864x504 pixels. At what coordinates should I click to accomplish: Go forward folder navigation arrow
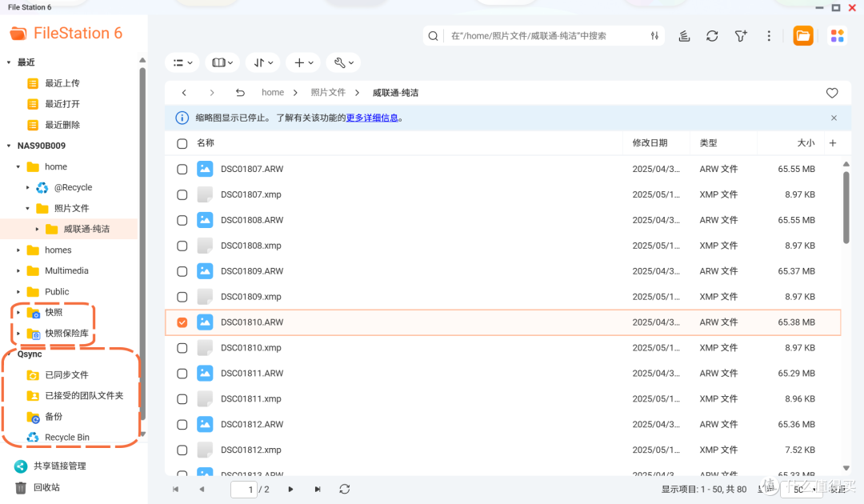(x=211, y=93)
